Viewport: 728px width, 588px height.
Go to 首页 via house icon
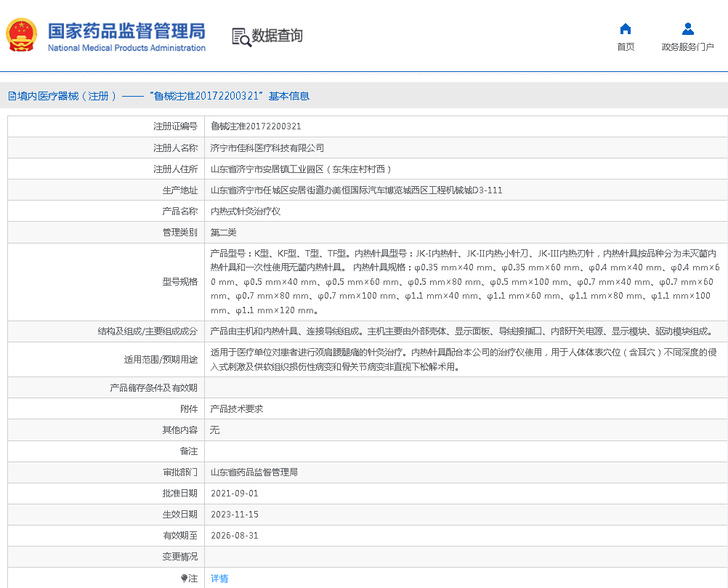pos(626,29)
